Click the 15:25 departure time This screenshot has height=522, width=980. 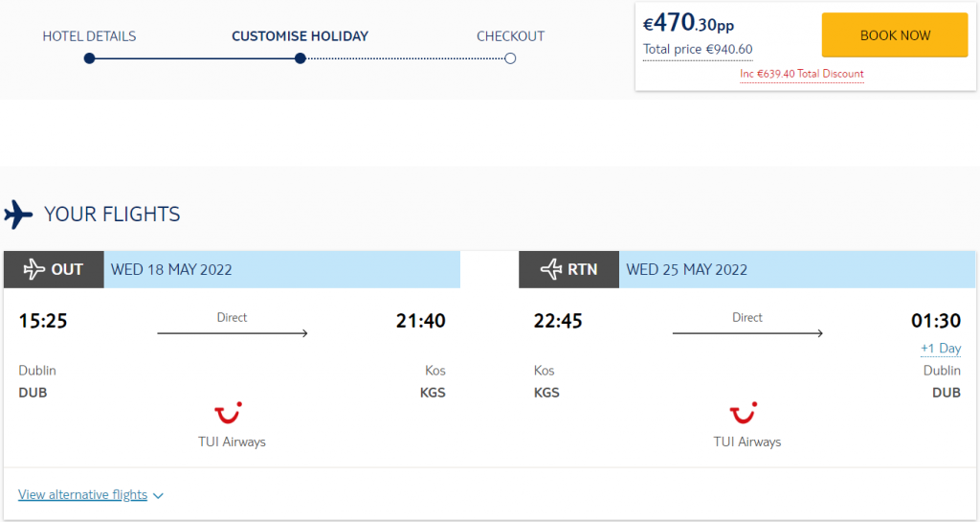tap(43, 321)
